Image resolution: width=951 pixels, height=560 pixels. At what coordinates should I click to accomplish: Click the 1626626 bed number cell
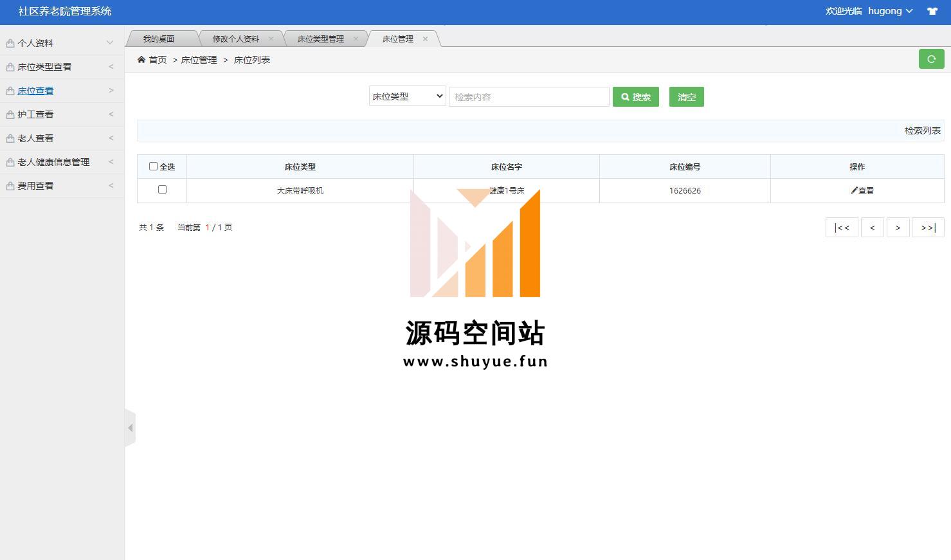[685, 190]
